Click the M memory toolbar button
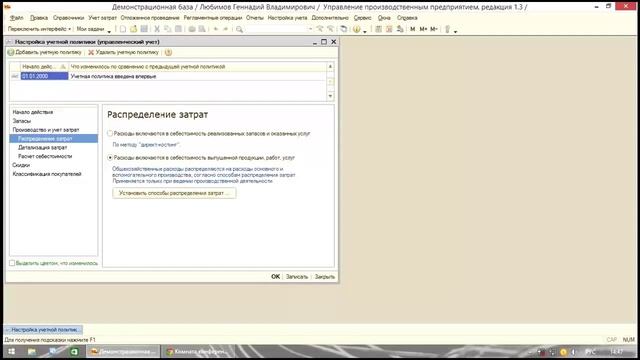 (x=413, y=29)
